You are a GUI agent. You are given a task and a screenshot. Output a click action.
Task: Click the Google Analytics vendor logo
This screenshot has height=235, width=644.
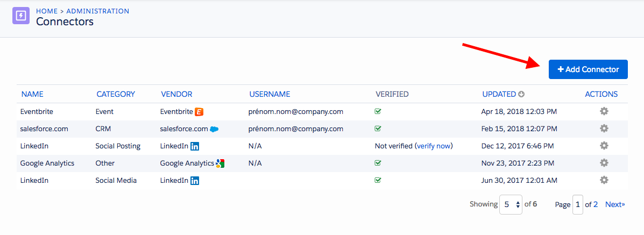pos(220,163)
